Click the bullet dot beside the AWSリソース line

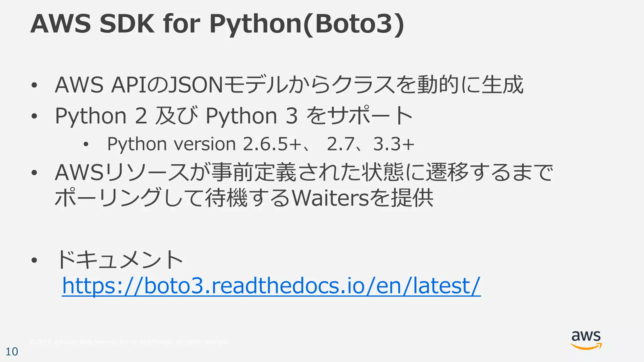click(x=34, y=173)
